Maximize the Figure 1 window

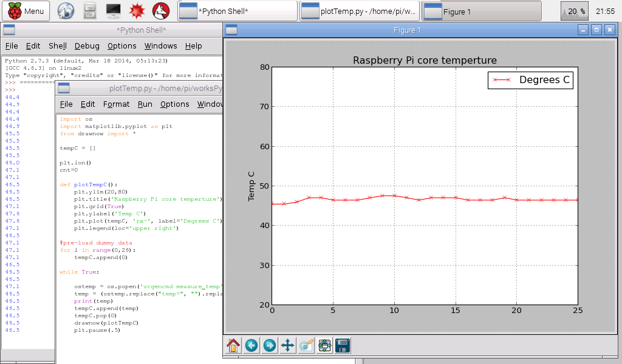(596, 30)
